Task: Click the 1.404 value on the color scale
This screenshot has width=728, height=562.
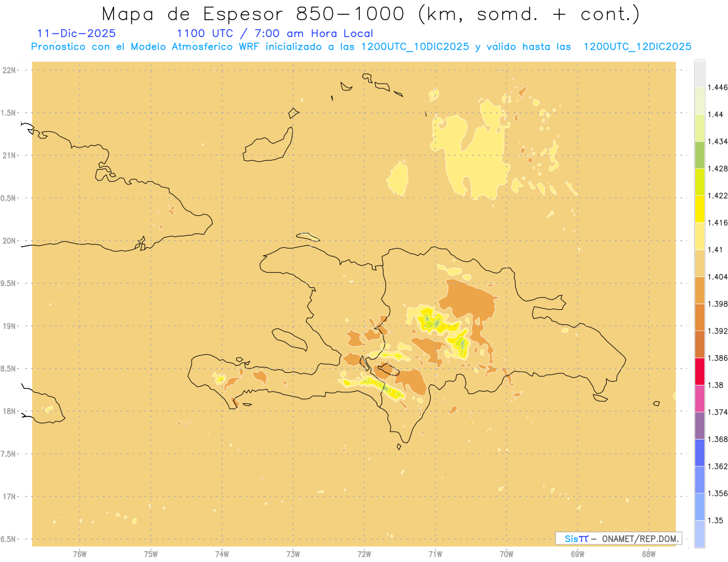Action: point(719,276)
